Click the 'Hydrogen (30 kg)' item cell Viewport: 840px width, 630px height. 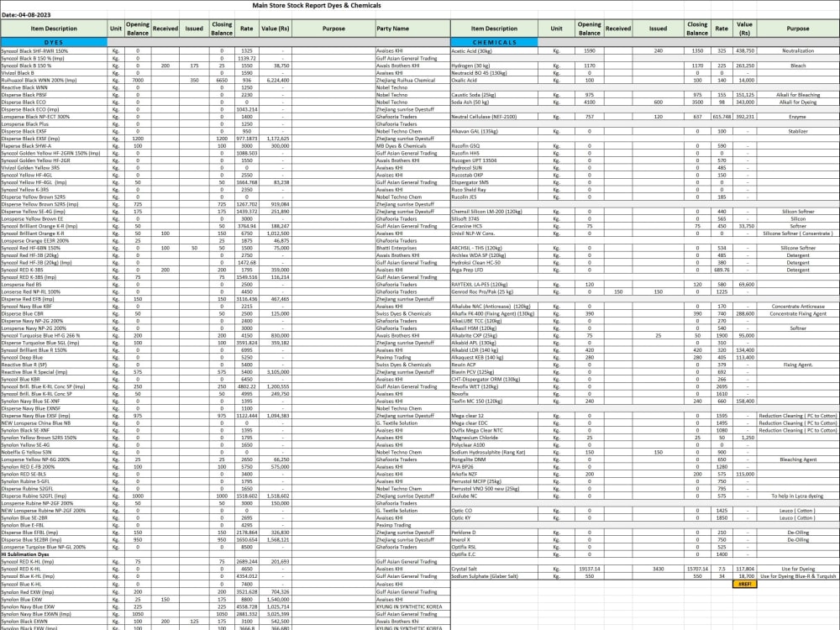[x=495, y=66]
